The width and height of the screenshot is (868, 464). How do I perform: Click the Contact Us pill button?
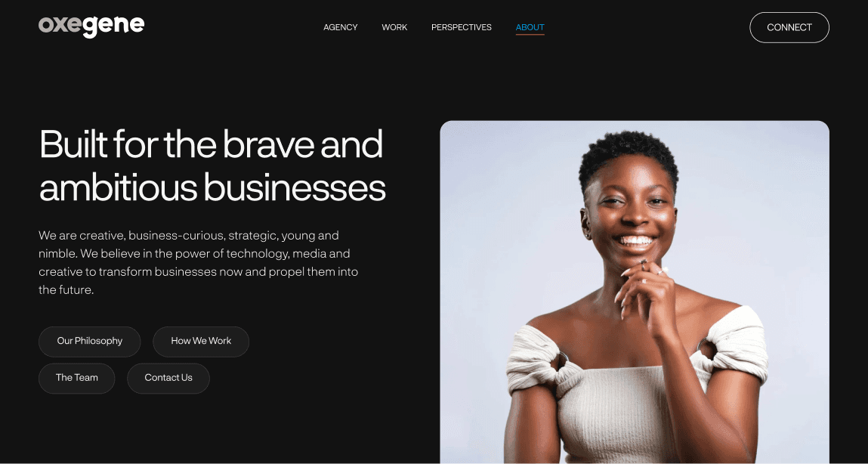click(168, 378)
